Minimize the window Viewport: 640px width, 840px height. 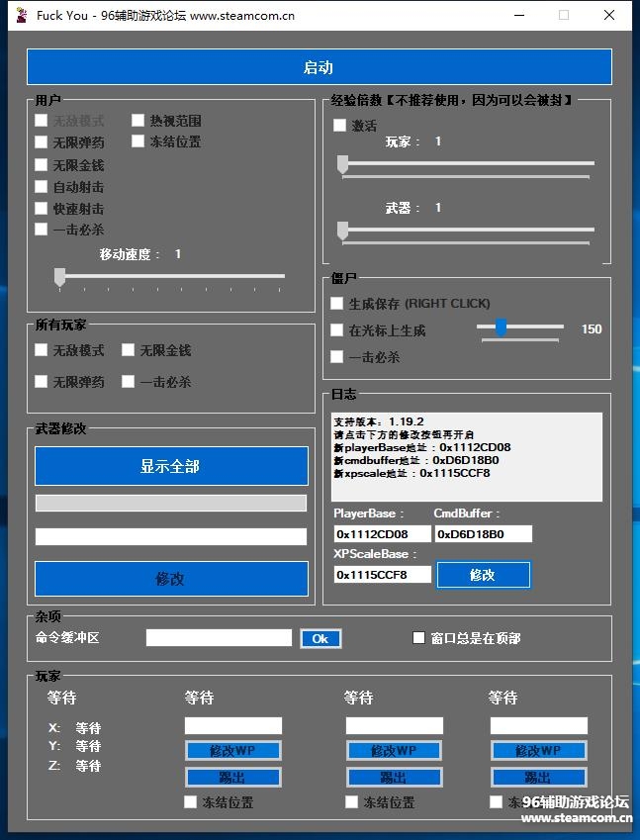pyautogui.click(x=519, y=15)
